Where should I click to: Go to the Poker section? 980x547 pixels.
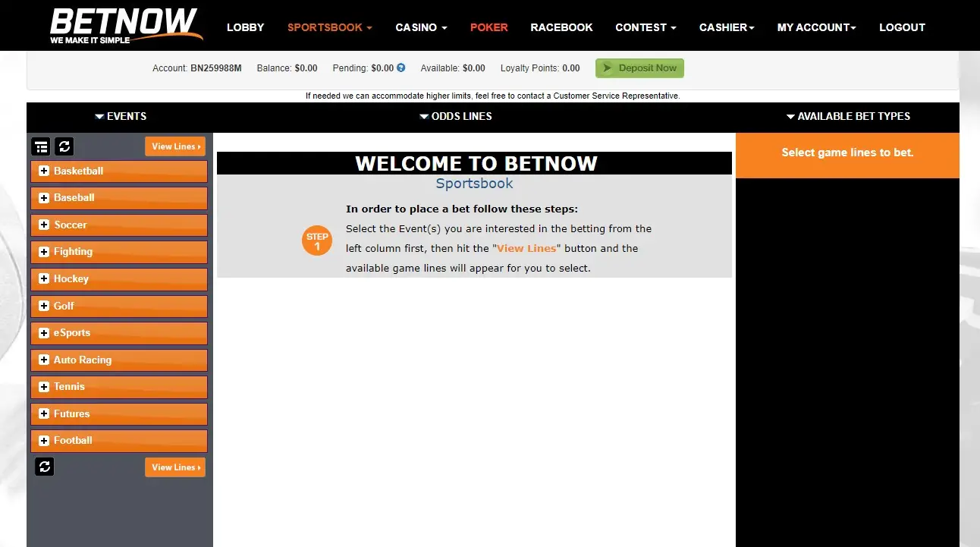(x=489, y=27)
